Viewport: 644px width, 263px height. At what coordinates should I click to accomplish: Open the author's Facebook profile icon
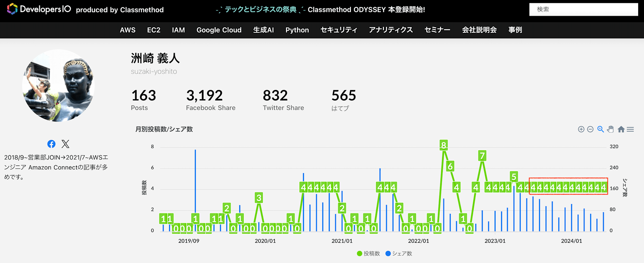point(51,144)
